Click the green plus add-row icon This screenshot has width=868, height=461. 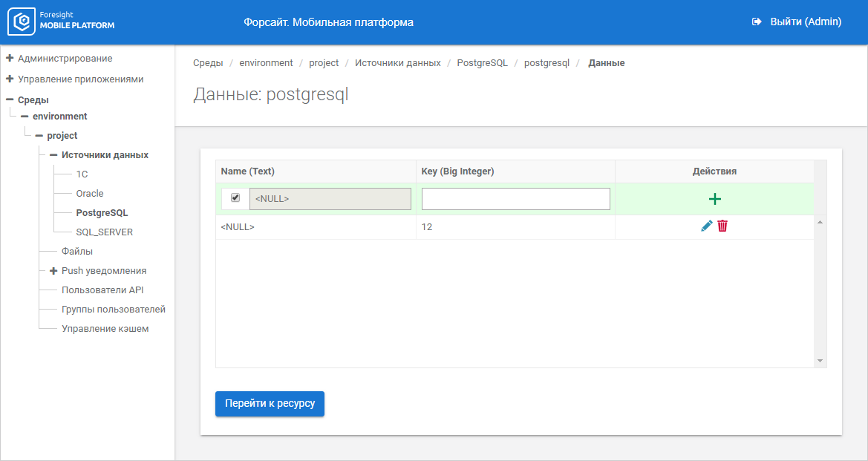click(714, 199)
